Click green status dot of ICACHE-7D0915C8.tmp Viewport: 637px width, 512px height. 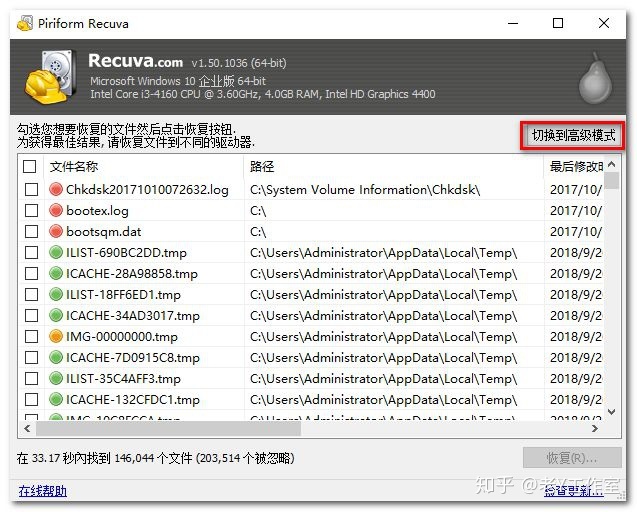tap(56, 358)
